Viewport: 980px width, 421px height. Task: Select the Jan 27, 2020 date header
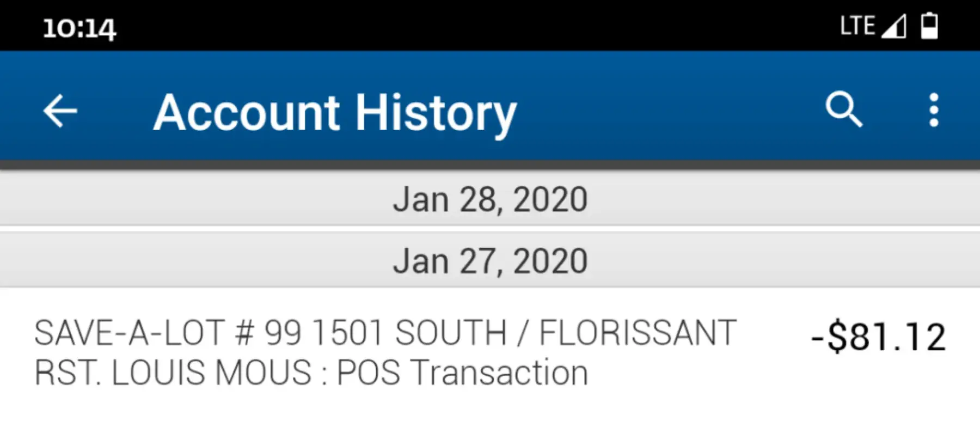click(490, 261)
